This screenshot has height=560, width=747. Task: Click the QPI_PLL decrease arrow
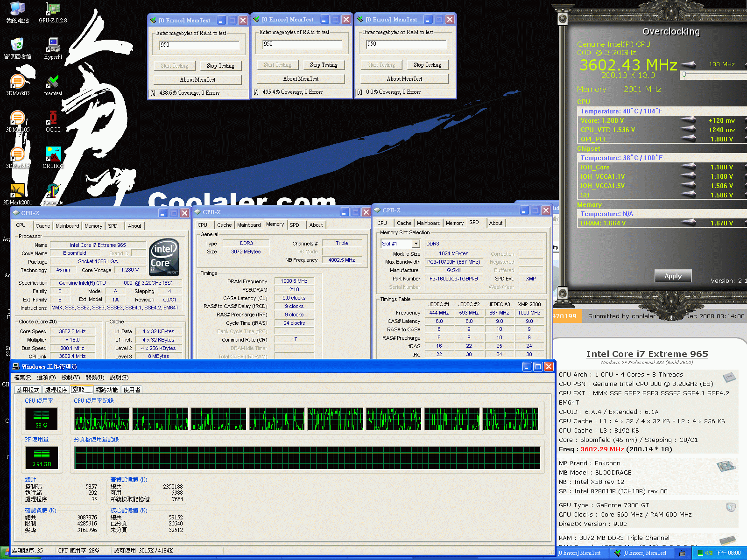689,139
